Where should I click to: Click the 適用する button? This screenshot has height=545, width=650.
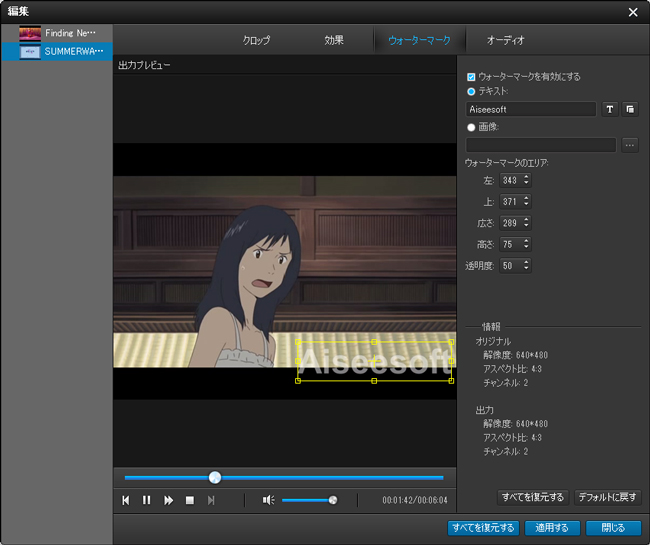tap(551, 528)
